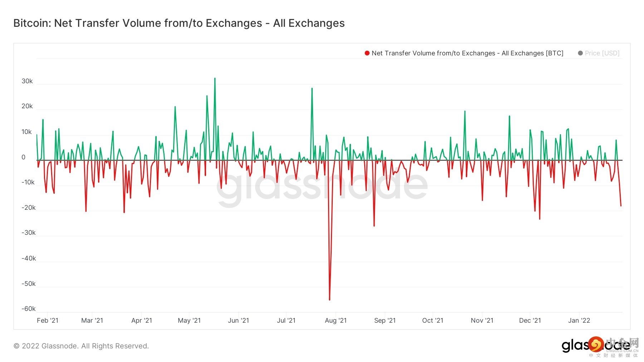Viewport: 644px width, 362px height.
Task: Click the deepest red spike's lowest point
Action: pyautogui.click(x=330, y=299)
